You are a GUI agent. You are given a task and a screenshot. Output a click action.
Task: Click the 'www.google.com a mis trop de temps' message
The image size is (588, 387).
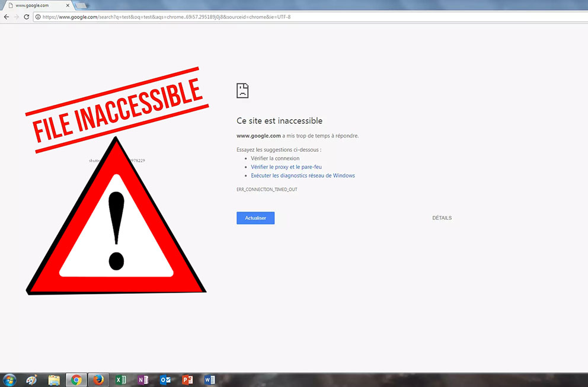coord(298,136)
